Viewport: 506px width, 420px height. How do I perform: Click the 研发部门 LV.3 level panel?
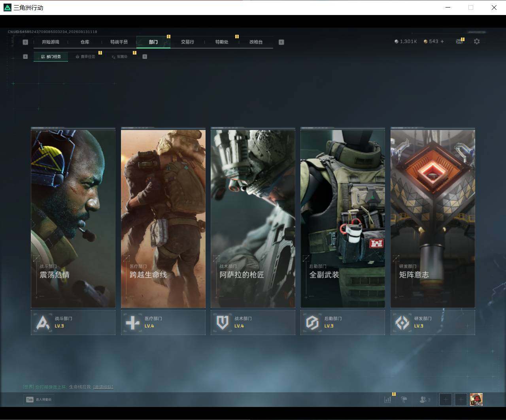pyautogui.click(x=433, y=322)
